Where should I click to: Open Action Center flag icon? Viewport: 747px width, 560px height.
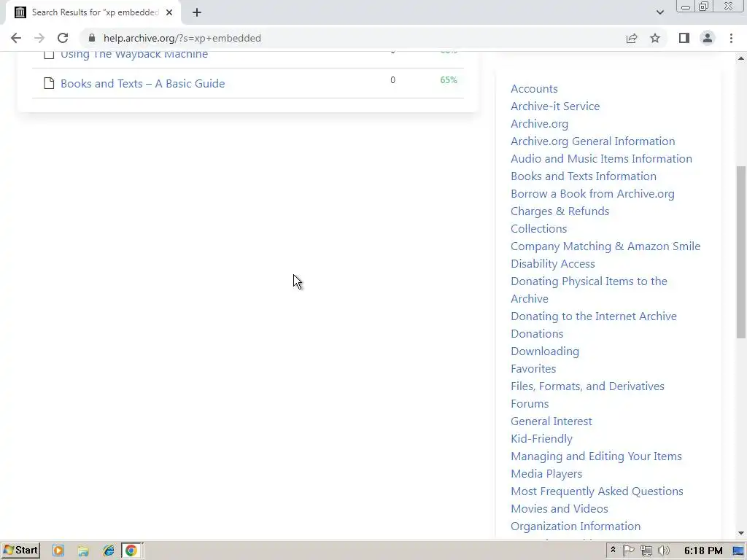[x=629, y=551]
